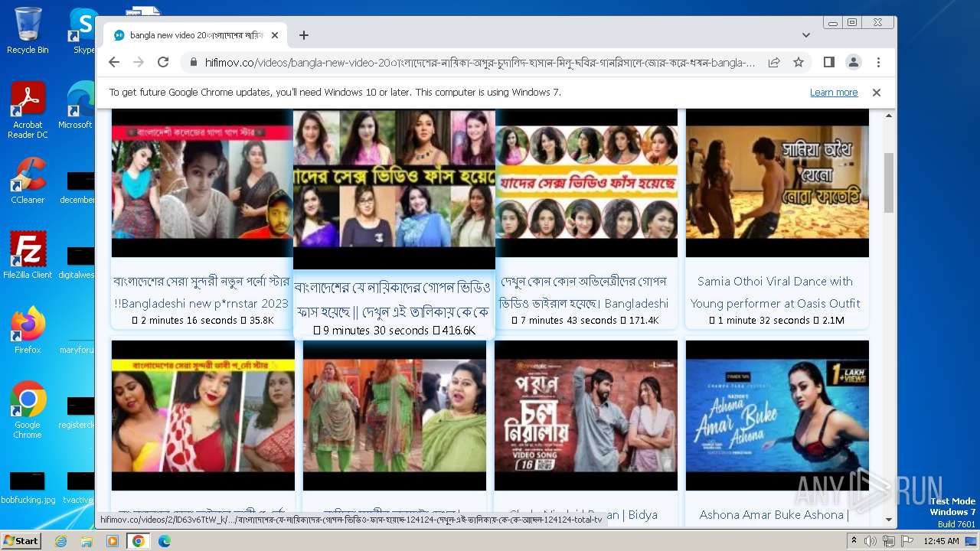Image resolution: width=980 pixels, height=551 pixels.
Task: Open the Start menu
Action: point(21,541)
